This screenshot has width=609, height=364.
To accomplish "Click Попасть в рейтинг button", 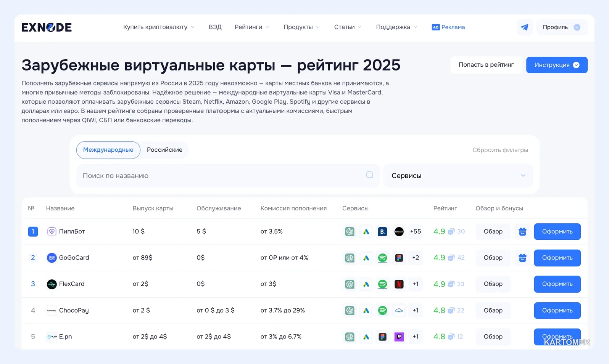I will [x=486, y=65].
